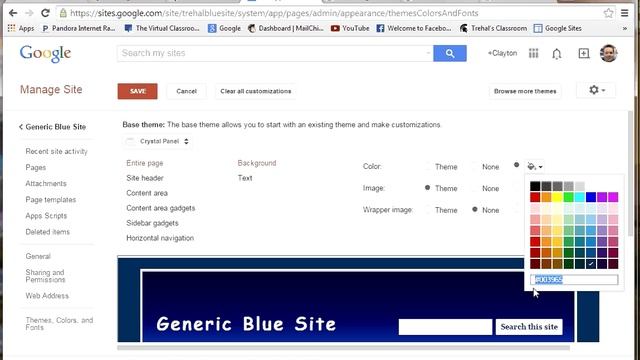Select the Site header section
The image size is (640, 360).
[145, 178]
